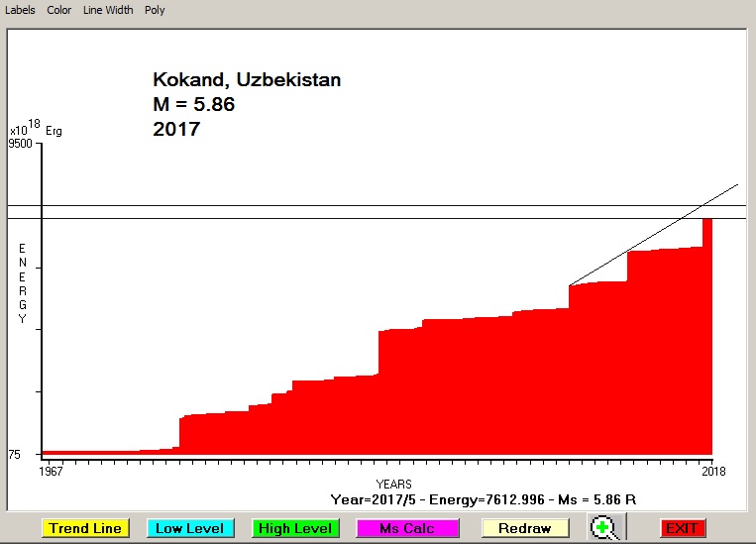Click the 2018 end year axis label
Viewport: 756px width, 544px height.
[713, 472]
